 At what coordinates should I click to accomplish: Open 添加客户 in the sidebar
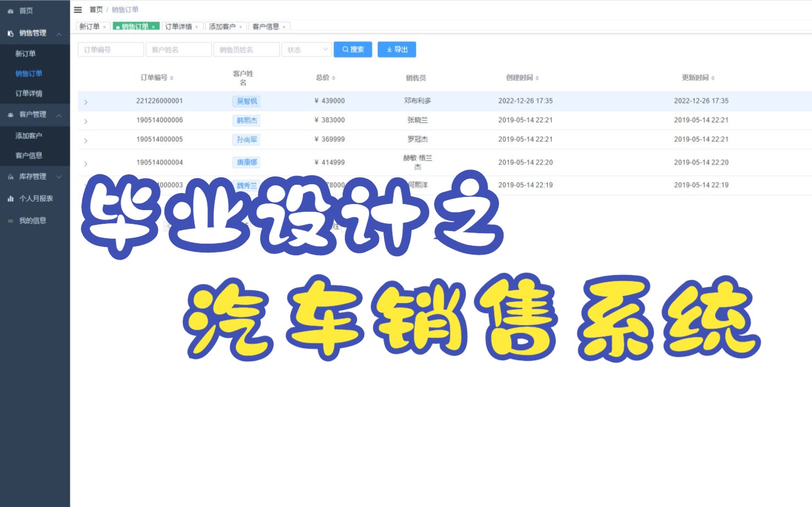click(x=29, y=136)
